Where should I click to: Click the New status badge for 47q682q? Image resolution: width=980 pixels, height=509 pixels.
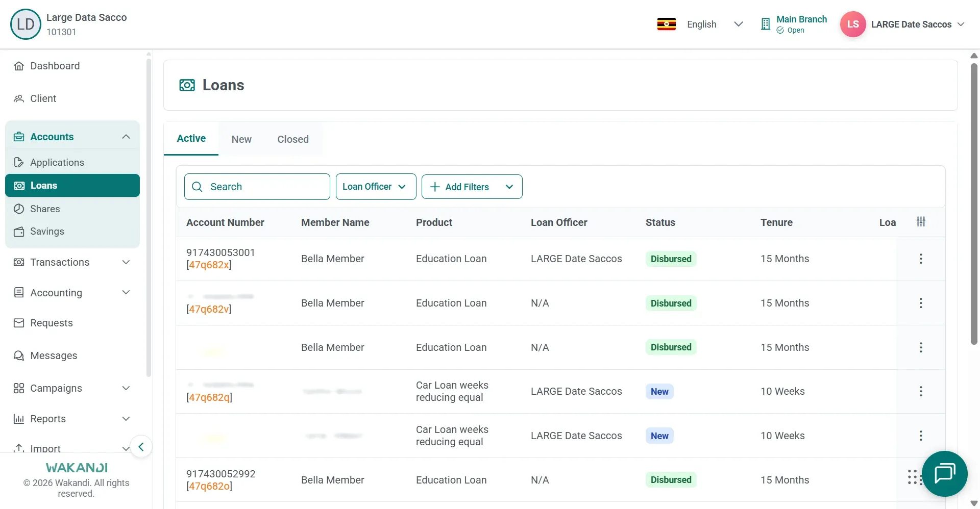click(x=659, y=392)
